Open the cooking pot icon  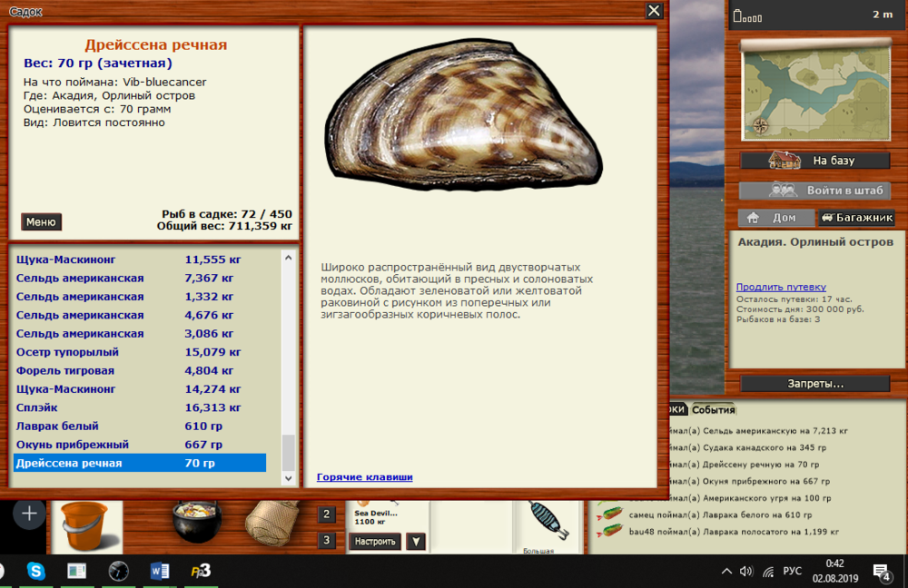point(198,521)
